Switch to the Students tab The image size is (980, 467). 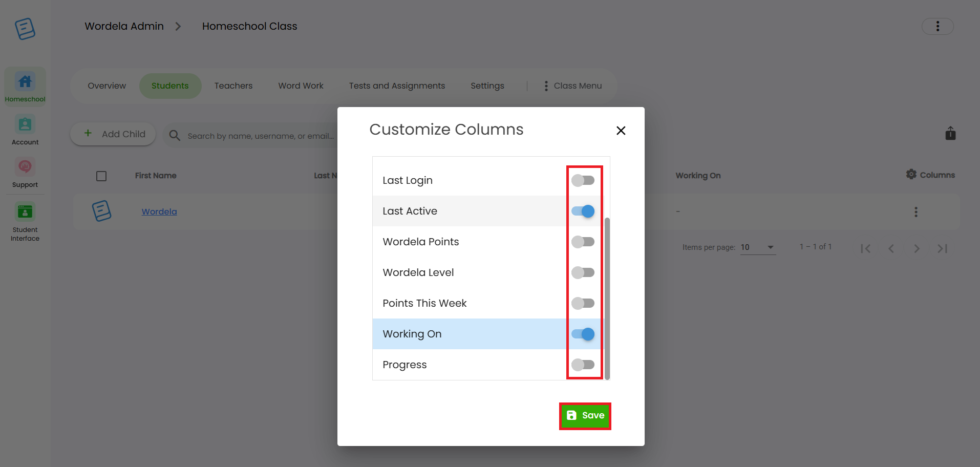pos(170,86)
